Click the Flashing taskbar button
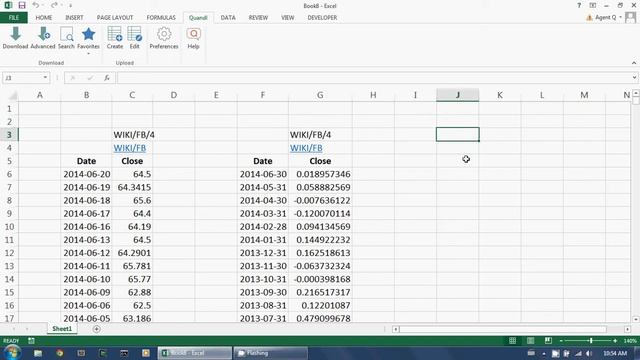640x360 pixels. coord(271,353)
